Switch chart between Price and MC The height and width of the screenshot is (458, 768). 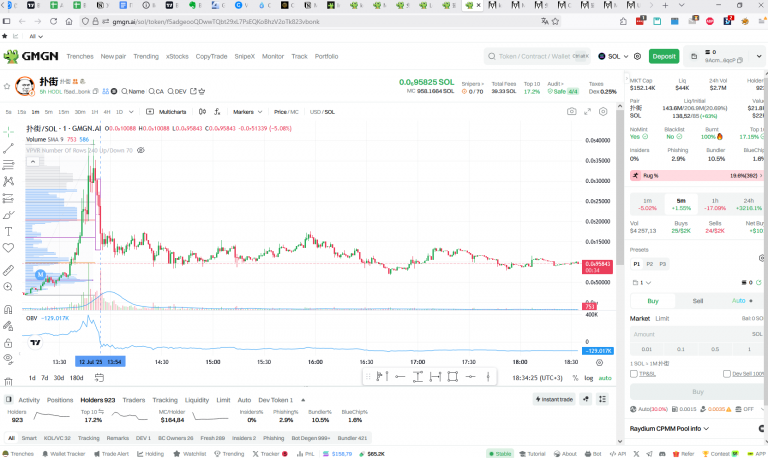pyautogui.click(x=286, y=112)
